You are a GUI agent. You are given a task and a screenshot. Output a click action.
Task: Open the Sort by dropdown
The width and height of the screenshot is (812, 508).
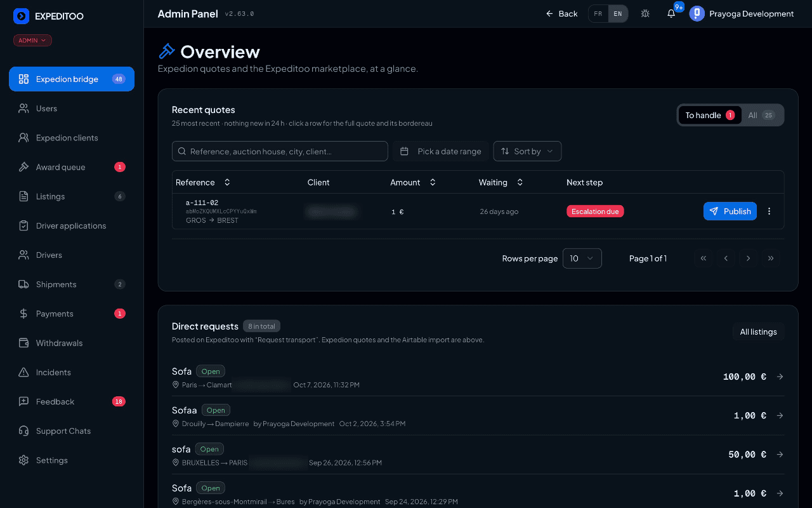tap(527, 151)
